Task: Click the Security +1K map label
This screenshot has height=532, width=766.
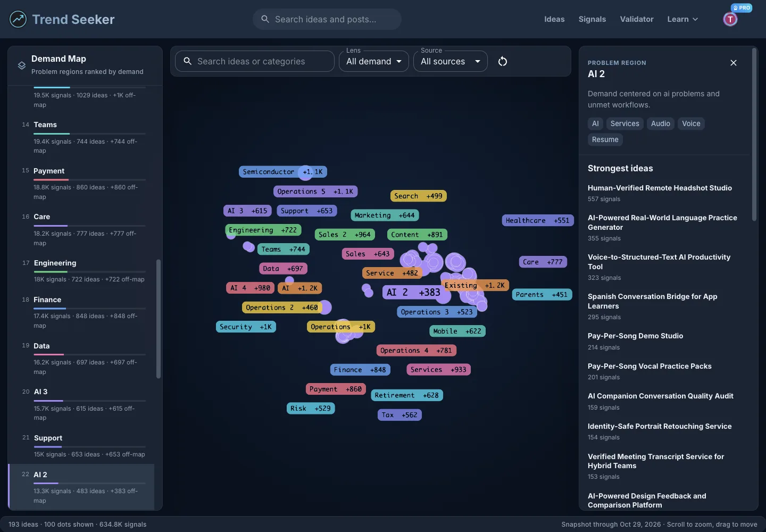Action: point(246,327)
